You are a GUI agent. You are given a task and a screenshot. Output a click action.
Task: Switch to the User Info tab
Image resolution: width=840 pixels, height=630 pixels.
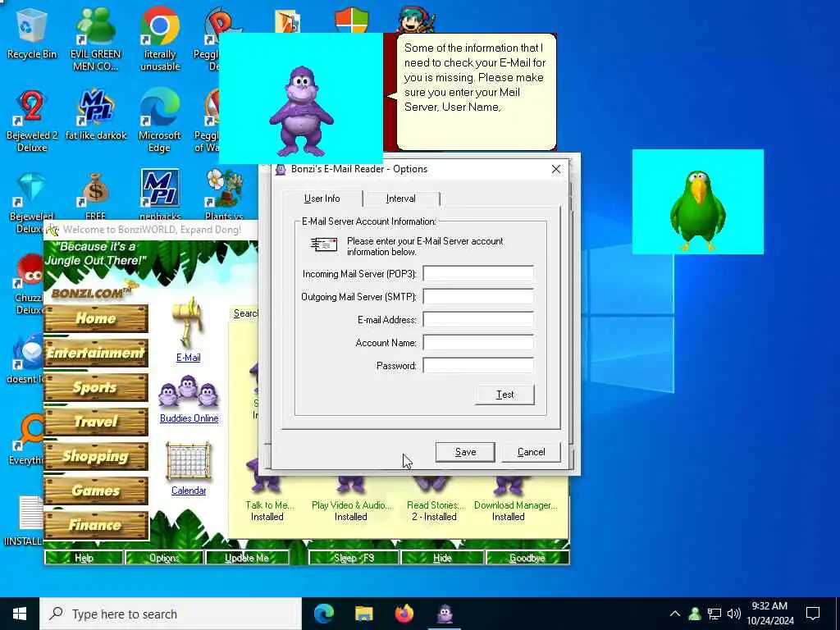(x=322, y=199)
